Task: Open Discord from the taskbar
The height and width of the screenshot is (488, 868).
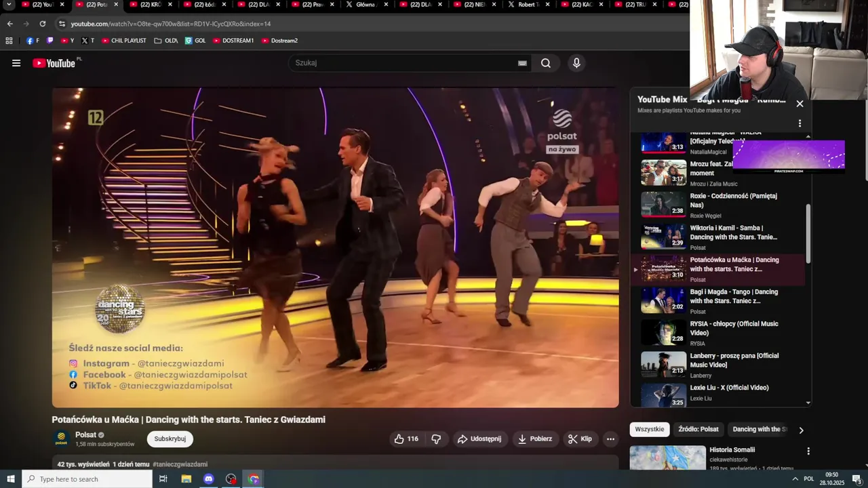Action: click(208, 479)
